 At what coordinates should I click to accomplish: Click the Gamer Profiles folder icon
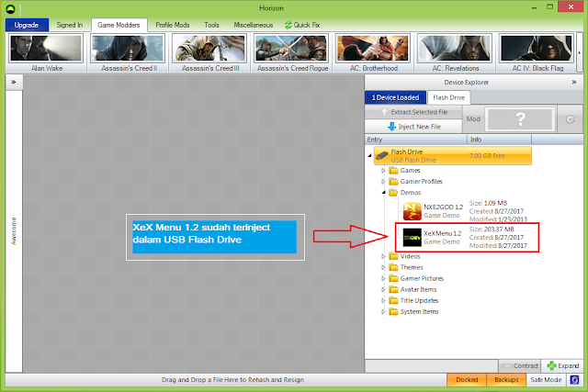click(393, 182)
